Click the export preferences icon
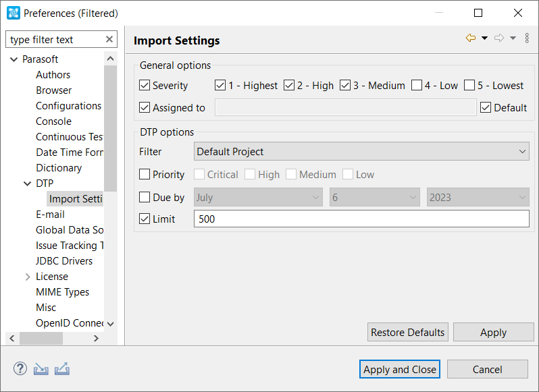Image resolution: width=539 pixels, height=392 pixels. (62, 369)
